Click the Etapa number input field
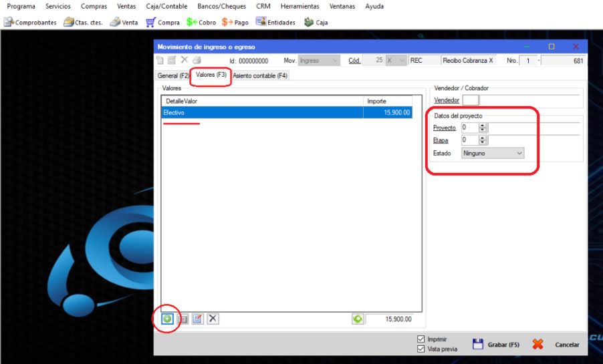The height and width of the screenshot is (364, 603). [470, 140]
